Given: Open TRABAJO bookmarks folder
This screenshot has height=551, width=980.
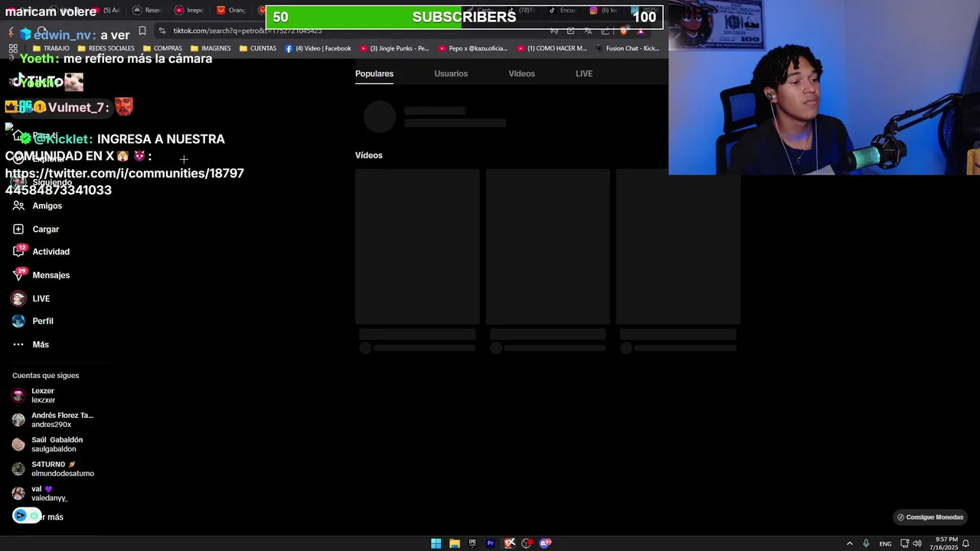Looking at the screenshot, I should [51, 48].
